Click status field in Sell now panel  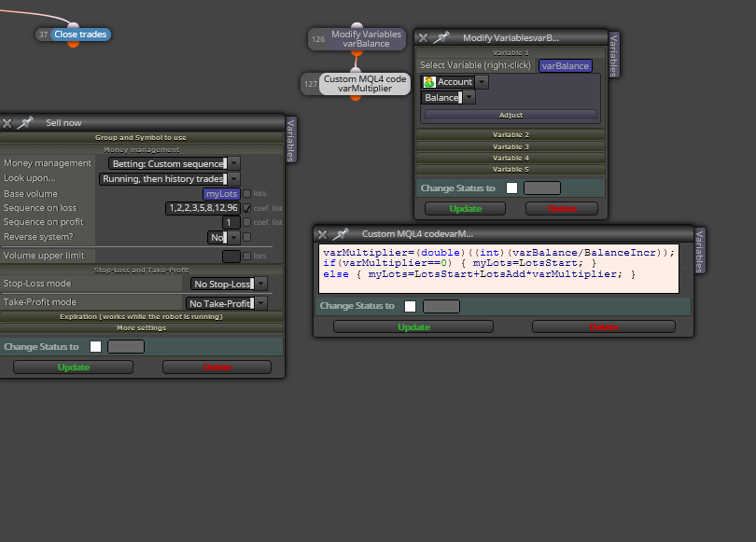pyautogui.click(x=126, y=346)
